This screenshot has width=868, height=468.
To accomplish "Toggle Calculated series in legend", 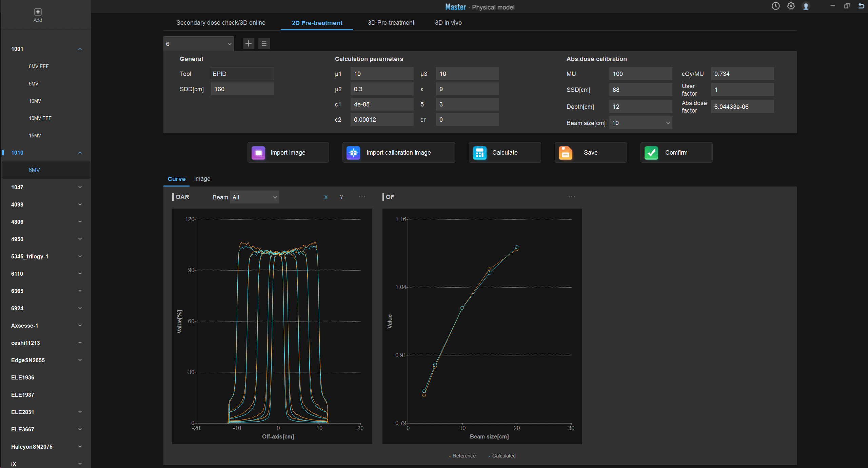I will pos(503,456).
